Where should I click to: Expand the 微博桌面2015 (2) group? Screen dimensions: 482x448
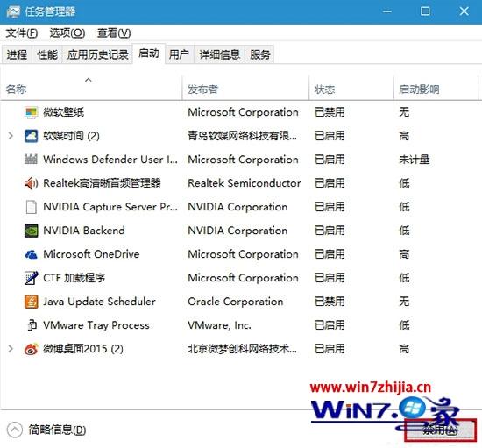pos(11,349)
